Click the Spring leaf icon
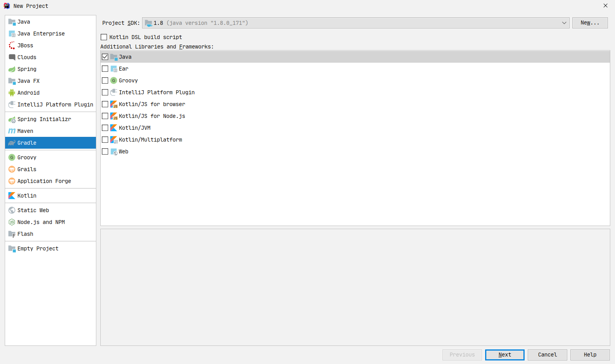This screenshot has width=615, height=364. 12,69
